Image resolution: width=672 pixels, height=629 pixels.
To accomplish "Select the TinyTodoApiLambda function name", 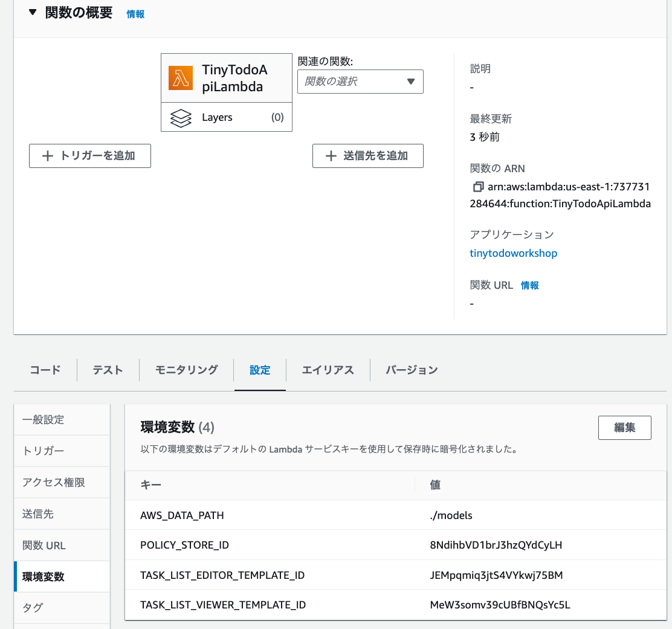I will click(234, 78).
